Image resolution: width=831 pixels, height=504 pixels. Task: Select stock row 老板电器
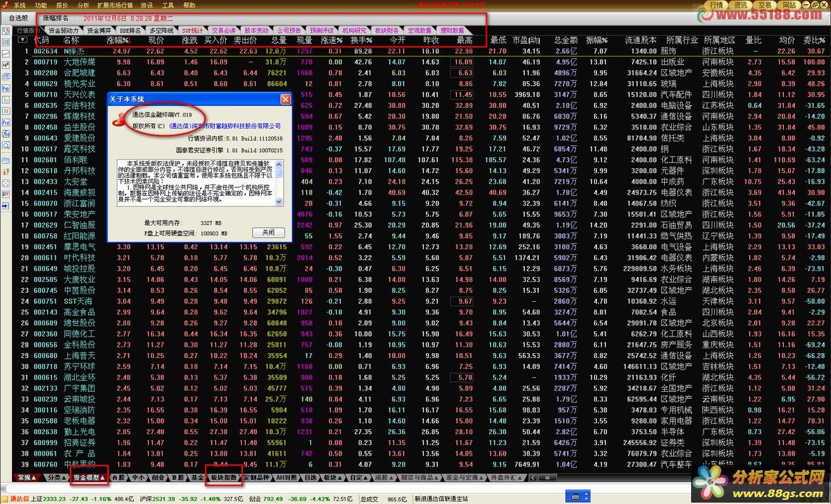pyautogui.click(x=422, y=420)
